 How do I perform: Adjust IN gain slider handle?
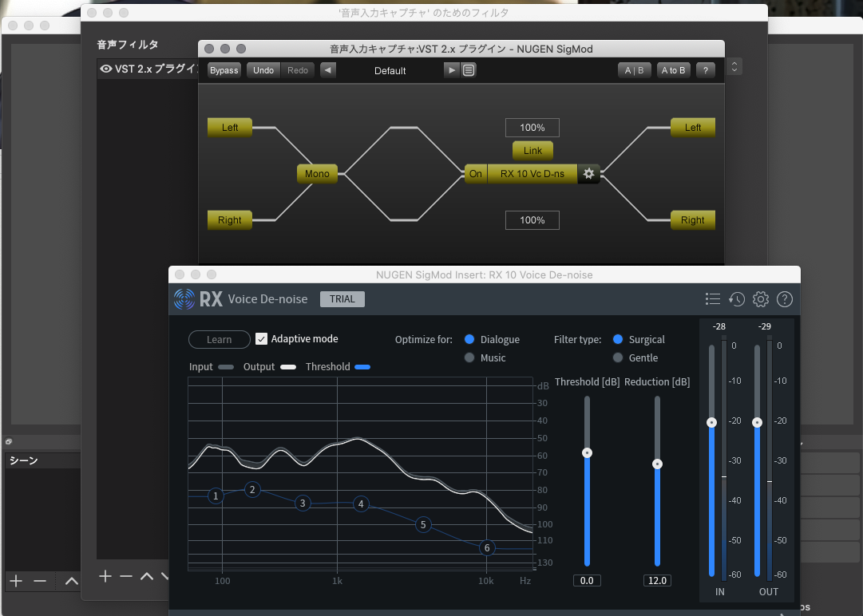tap(711, 422)
